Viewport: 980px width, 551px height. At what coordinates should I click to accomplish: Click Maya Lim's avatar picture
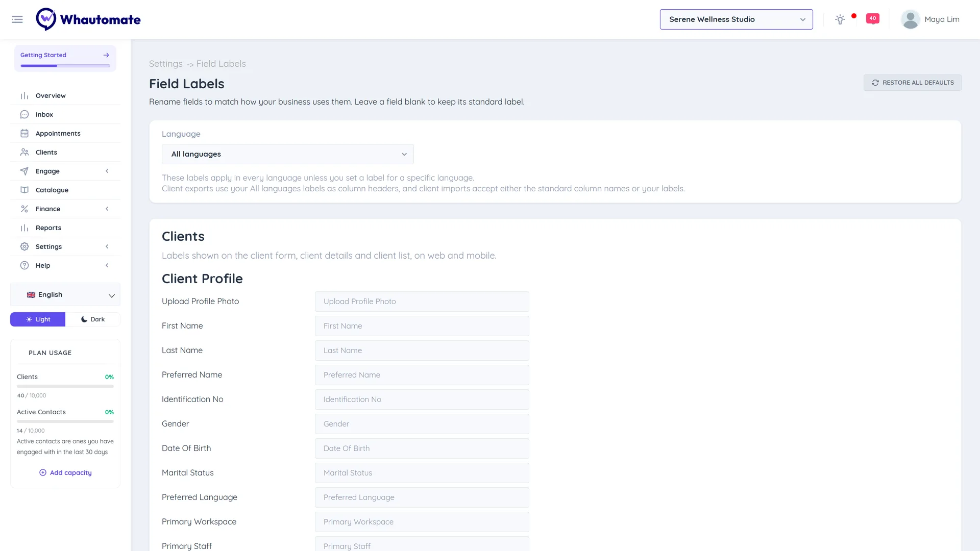[910, 19]
